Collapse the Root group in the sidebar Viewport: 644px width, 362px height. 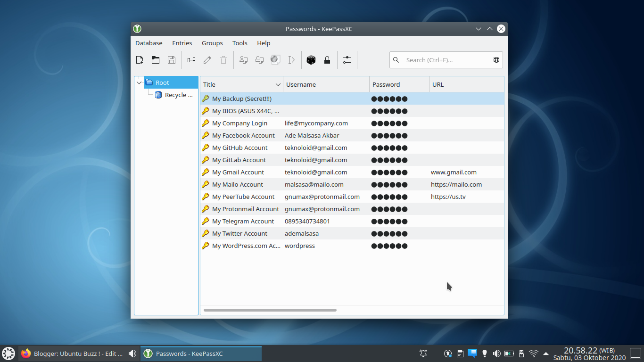(x=139, y=82)
